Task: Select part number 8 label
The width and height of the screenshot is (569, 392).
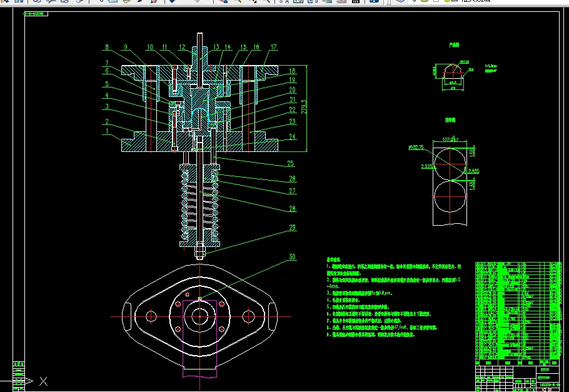Action: 107,47
